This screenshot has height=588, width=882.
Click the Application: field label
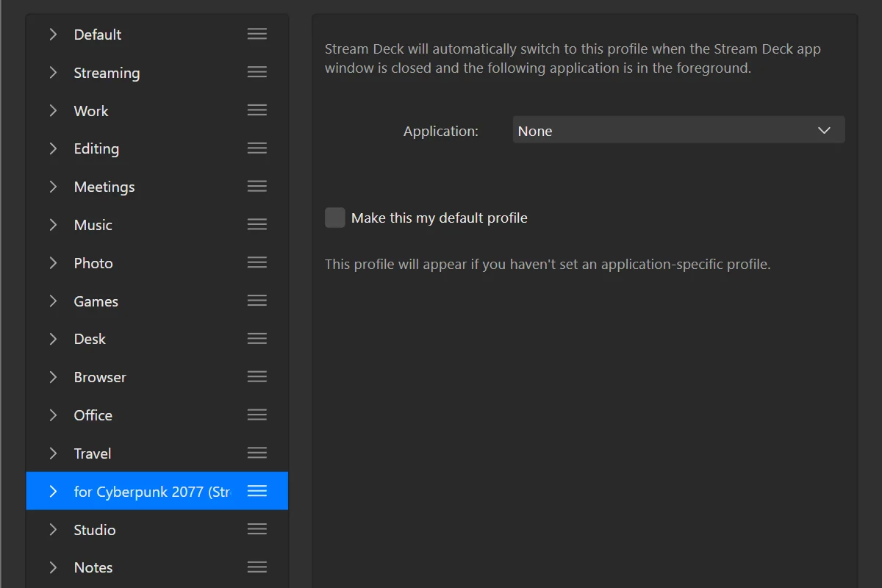tap(441, 132)
